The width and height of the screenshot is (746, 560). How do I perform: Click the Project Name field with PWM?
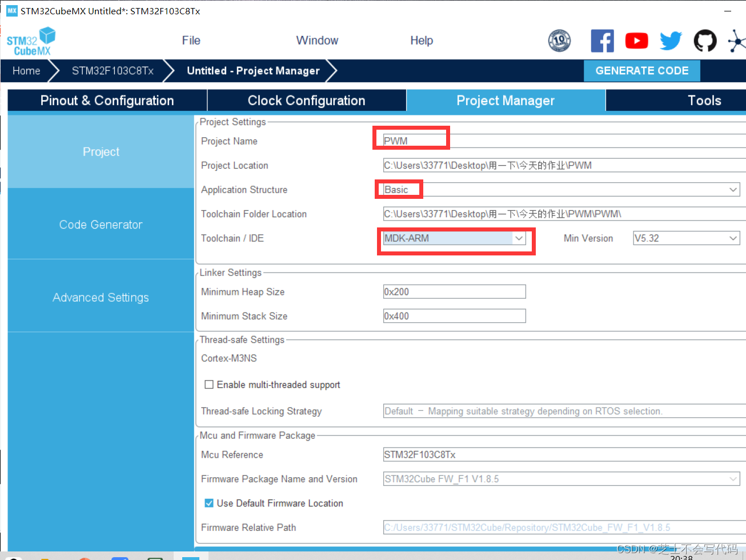[564, 141]
